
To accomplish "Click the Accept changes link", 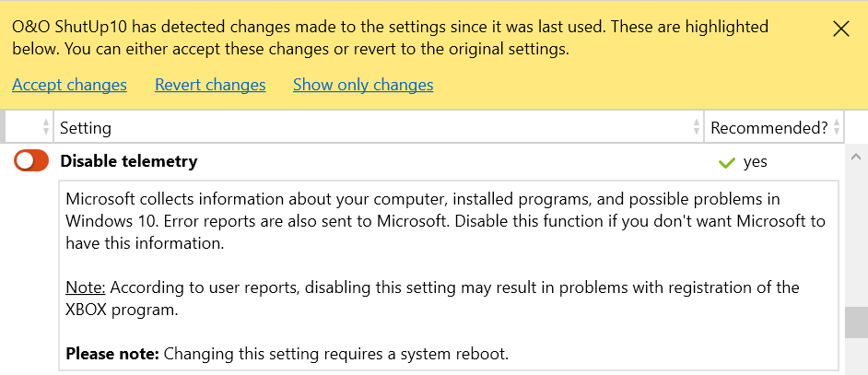I will [x=69, y=85].
